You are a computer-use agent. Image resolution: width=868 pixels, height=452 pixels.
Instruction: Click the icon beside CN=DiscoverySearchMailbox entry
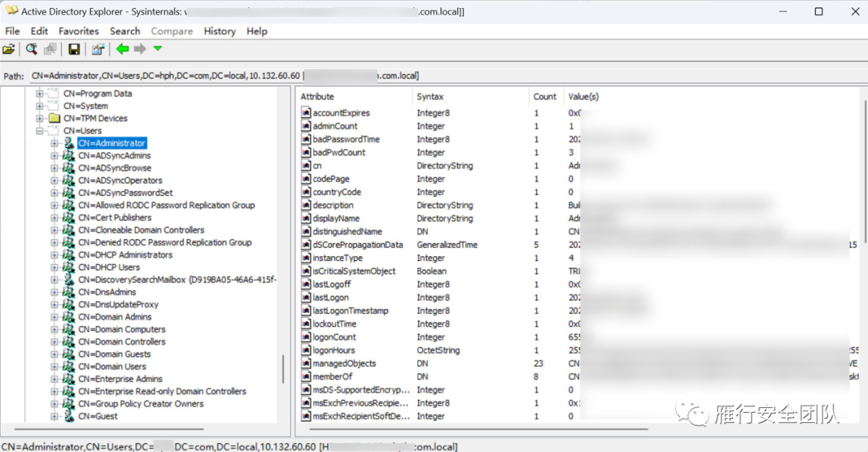[x=68, y=280]
